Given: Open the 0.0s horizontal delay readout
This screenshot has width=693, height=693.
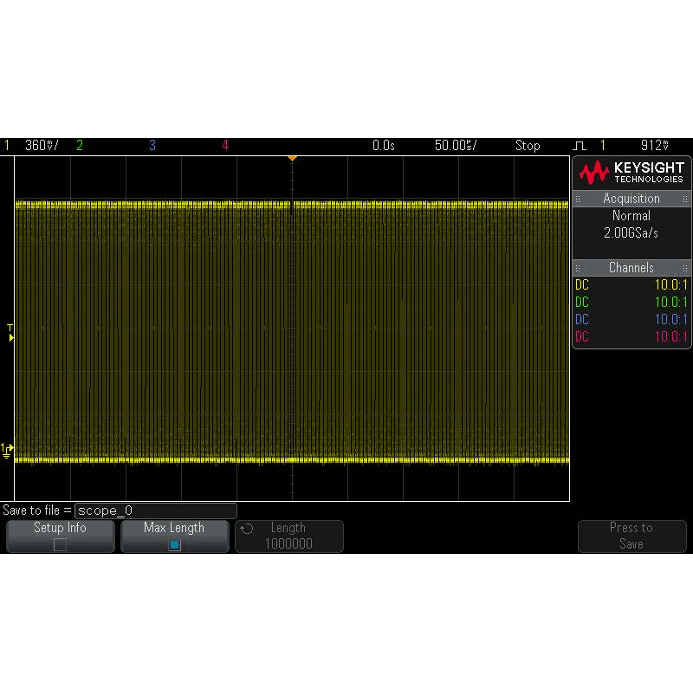Looking at the screenshot, I should point(383,146).
